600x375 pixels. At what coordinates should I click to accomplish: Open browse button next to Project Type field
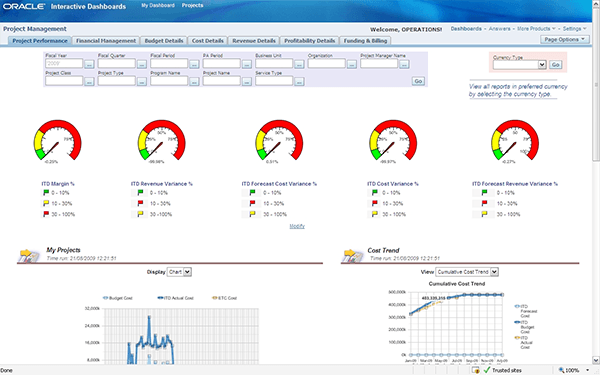(x=142, y=82)
